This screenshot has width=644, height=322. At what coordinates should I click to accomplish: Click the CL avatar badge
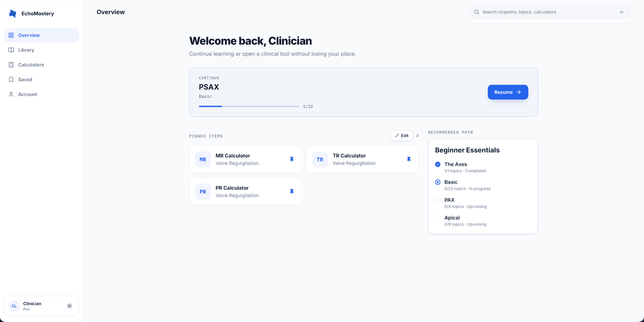14,306
